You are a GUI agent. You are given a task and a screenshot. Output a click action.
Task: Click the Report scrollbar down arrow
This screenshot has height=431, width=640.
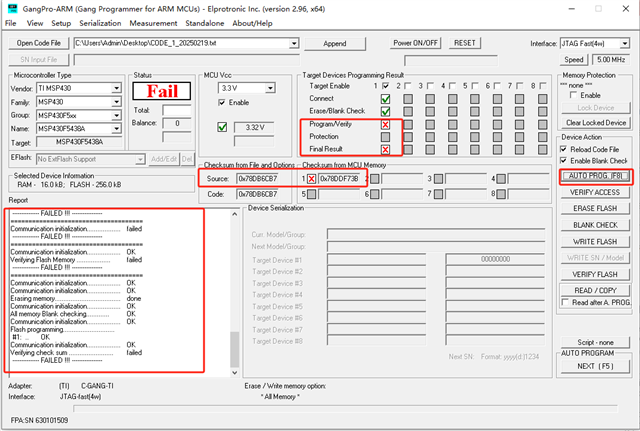coord(235,372)
